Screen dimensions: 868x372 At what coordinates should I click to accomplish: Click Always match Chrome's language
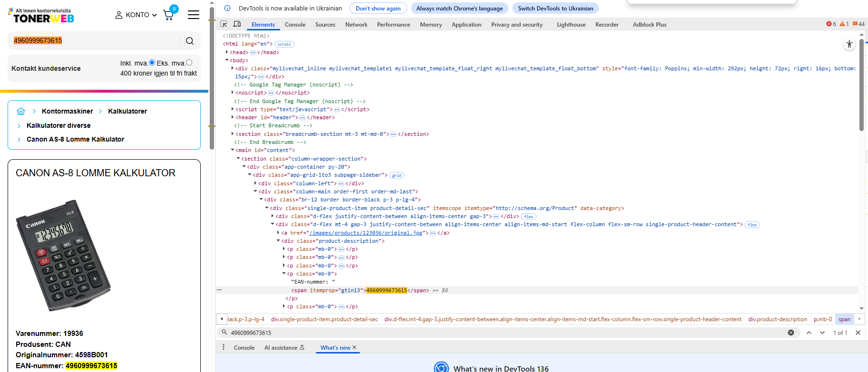(x=459, y=8)
